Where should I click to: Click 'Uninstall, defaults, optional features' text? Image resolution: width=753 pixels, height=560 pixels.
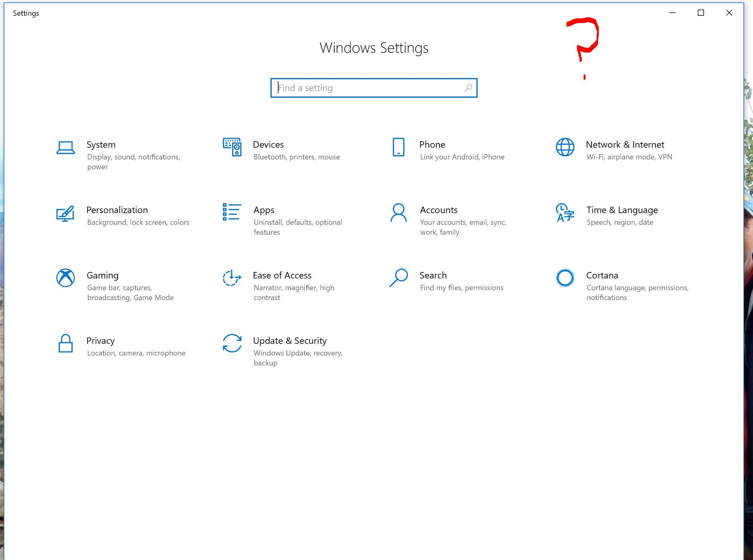point(298,227)
